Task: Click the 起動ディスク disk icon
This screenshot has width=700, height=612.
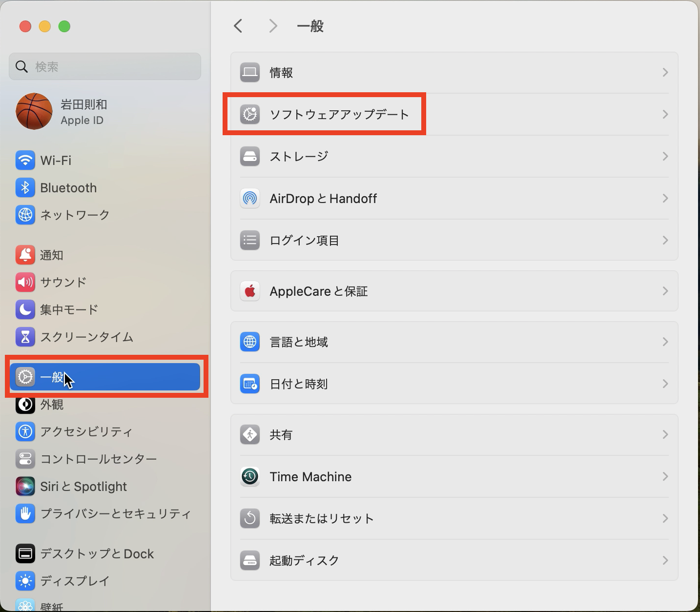Action: click(250, 560)
